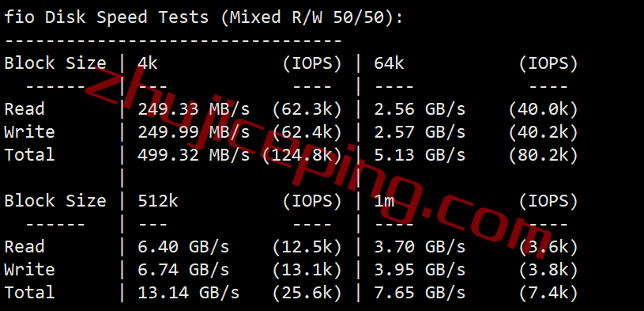This screenshot has height=311, width=644.
Task: Click the 1m block size label
Action: click(x=384, y=201)
